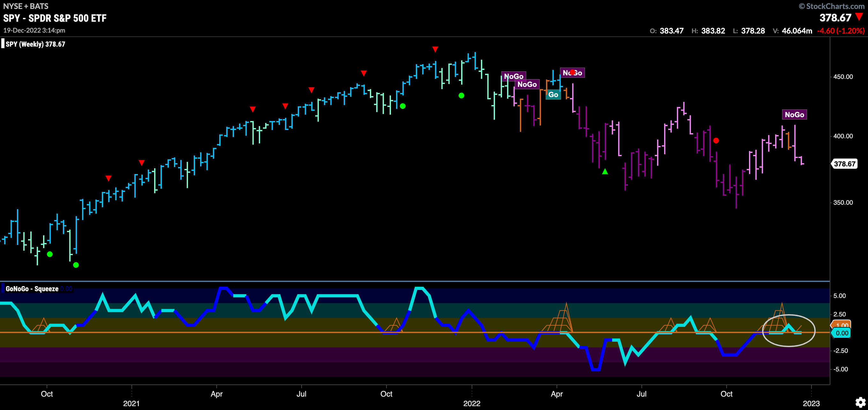Click the 0.00 cyan squeeze value tag
868x410 pixels.
(842, 333)
